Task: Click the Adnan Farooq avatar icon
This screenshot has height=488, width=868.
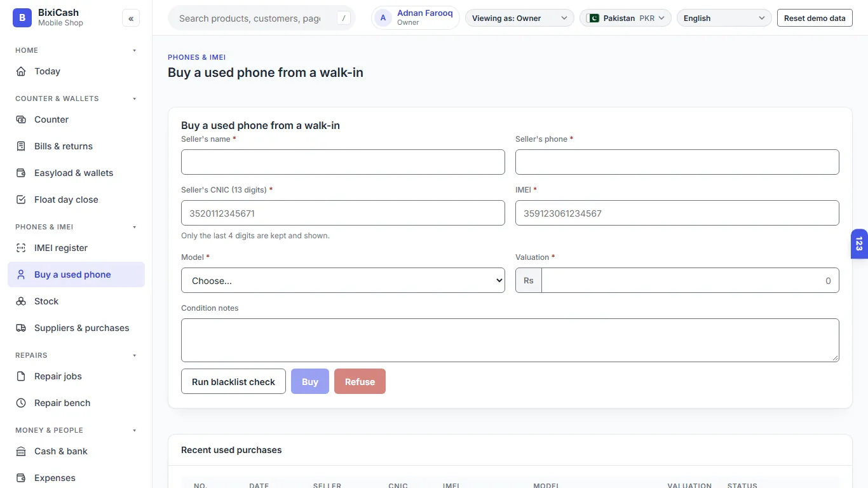Action: coord(383,18)
